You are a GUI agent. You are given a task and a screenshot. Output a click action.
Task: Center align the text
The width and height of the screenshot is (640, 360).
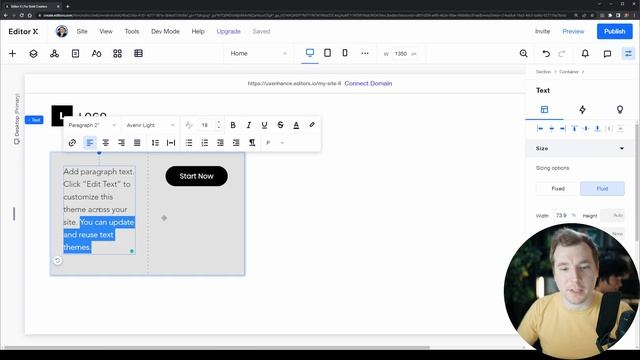[106, 142]
